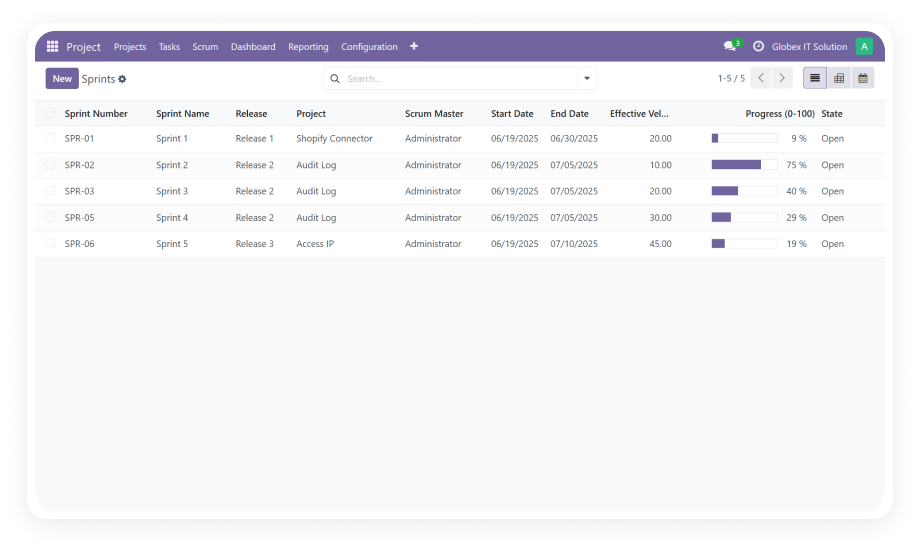Click the 9 % progress bar

pos(744,139)
